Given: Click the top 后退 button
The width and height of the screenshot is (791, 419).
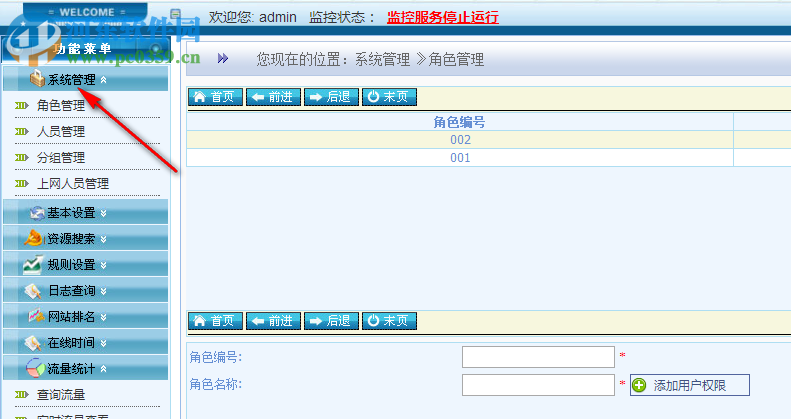Looking at the screenshot, I should click(x=331, y=97).
